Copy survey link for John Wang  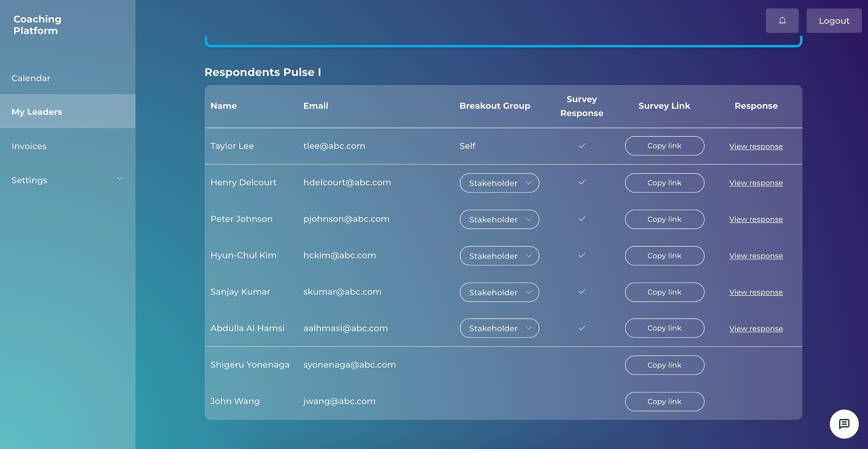point(664,401)
